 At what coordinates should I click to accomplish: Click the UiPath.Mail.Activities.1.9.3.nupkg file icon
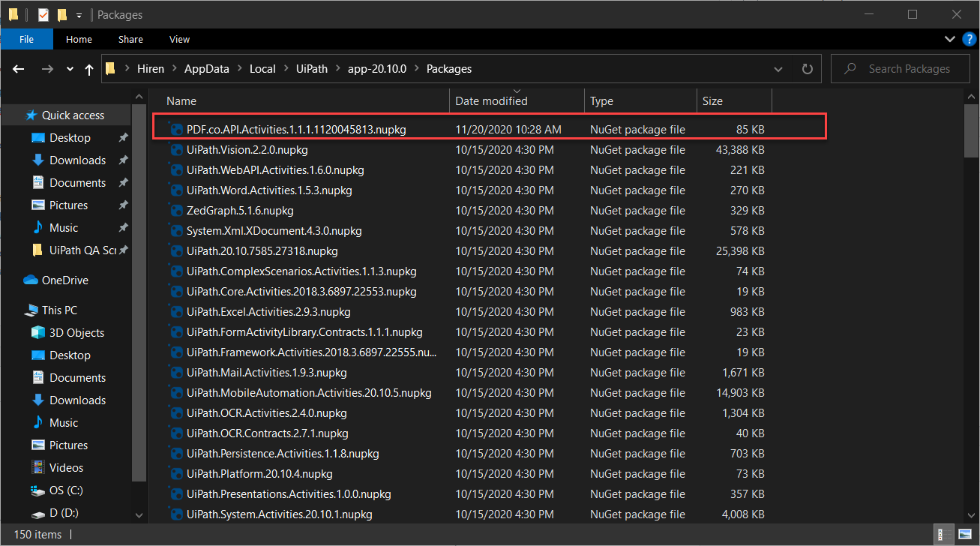[176, 373]
